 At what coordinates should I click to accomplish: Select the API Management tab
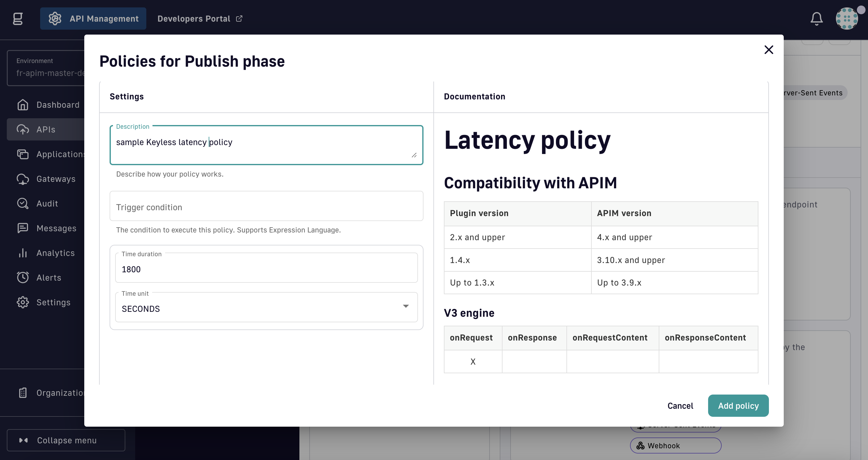pyautogui.click(x=93, y=19)
